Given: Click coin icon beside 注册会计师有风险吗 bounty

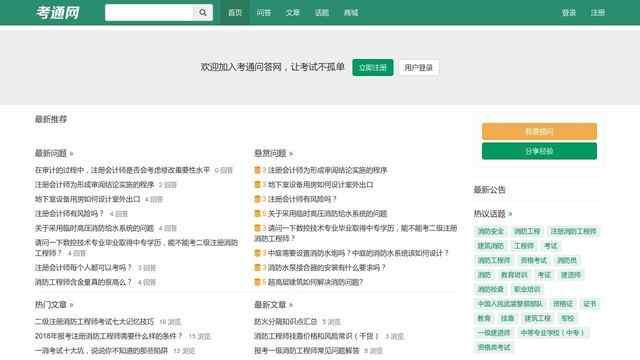Looking at the screenshot, I should (x=258, y=199).
